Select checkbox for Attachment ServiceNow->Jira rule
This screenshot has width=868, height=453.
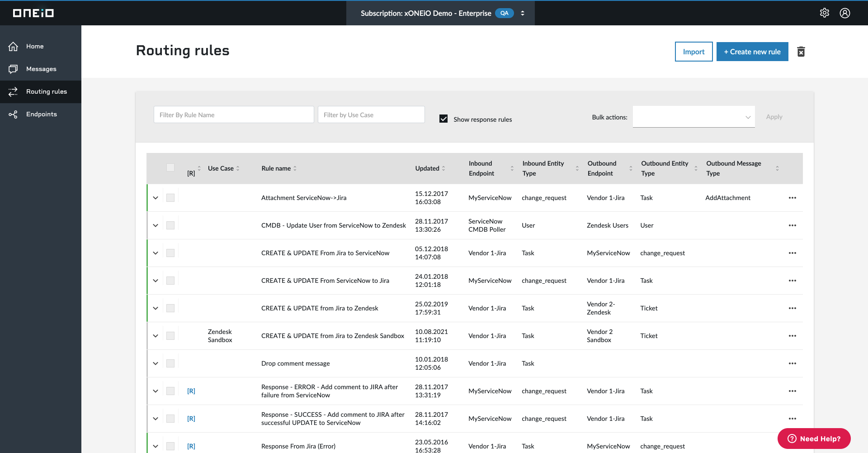pos(170,198)
